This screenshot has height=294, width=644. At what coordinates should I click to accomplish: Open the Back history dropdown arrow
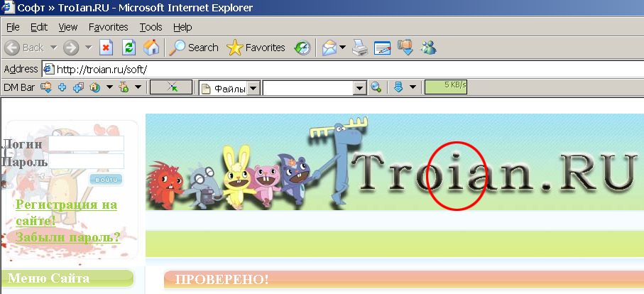point(53,48)
